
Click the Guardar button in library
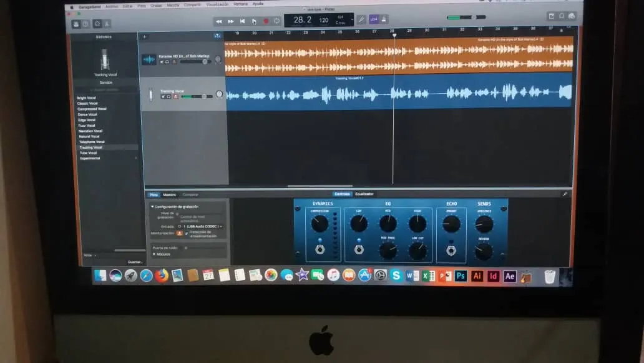pyautogui.click(x=135, y=262)
